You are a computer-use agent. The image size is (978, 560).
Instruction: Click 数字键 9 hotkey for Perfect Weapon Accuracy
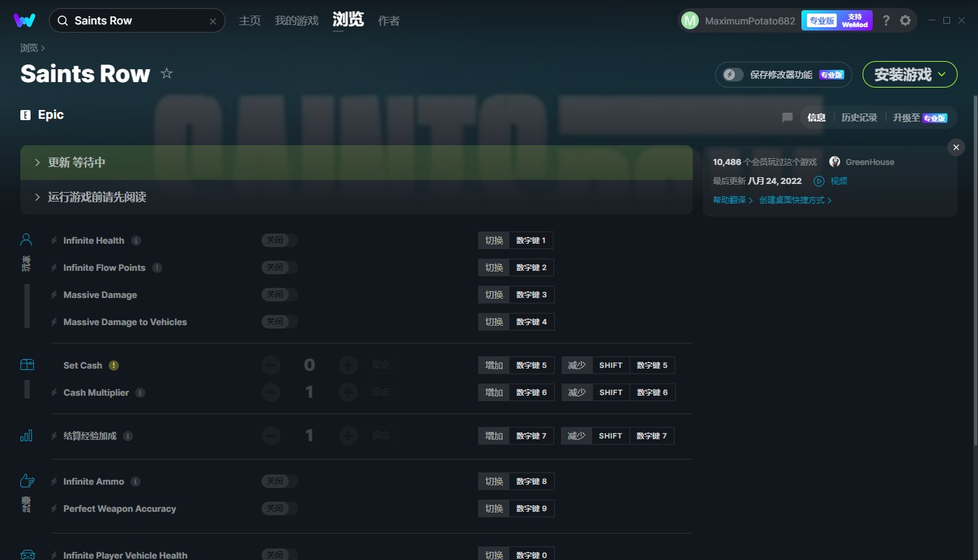tap(531, 508)
